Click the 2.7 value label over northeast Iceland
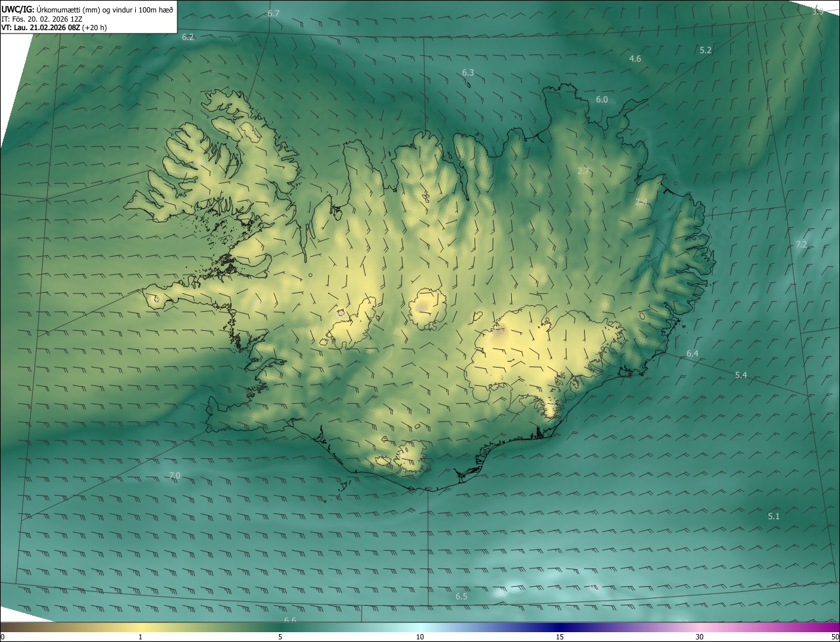This screenshot has width=840, height=642. click(x=583, y=171)
